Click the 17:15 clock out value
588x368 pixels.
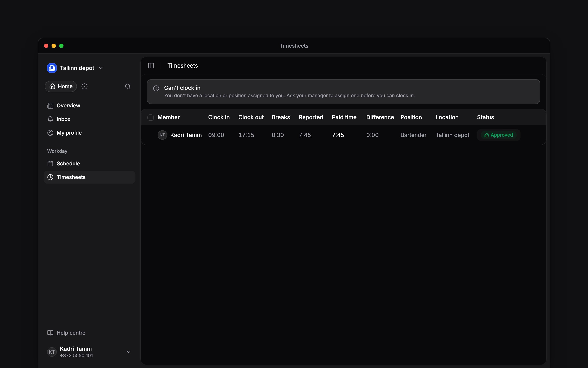pyautogui.click(x=246, y=135)
